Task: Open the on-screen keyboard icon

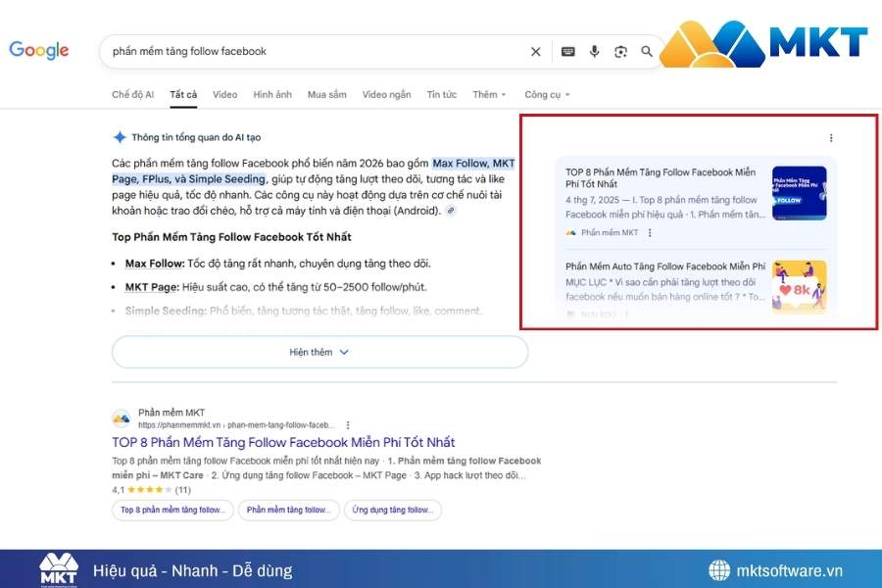Action: tap(568, 51)
